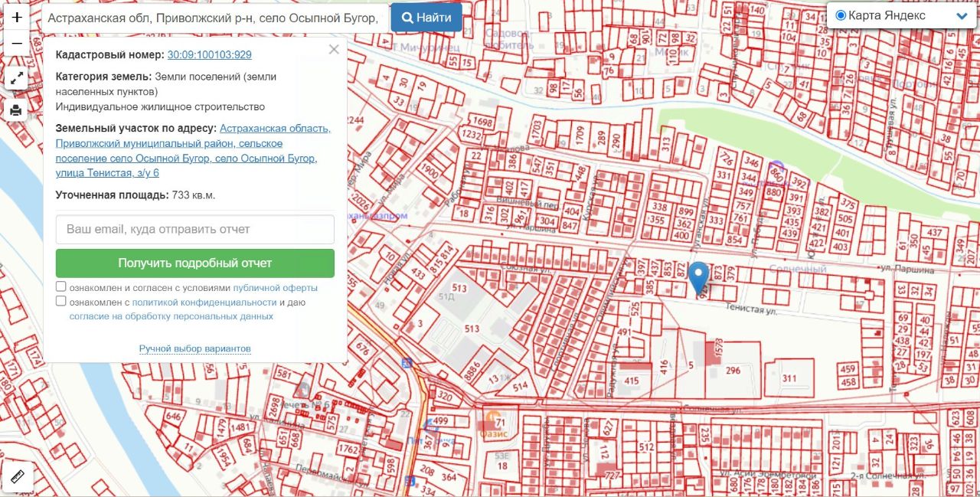Check the публичной оферты agreement box
The width and height of the screenshot is (980, 497).
[60, 287]
